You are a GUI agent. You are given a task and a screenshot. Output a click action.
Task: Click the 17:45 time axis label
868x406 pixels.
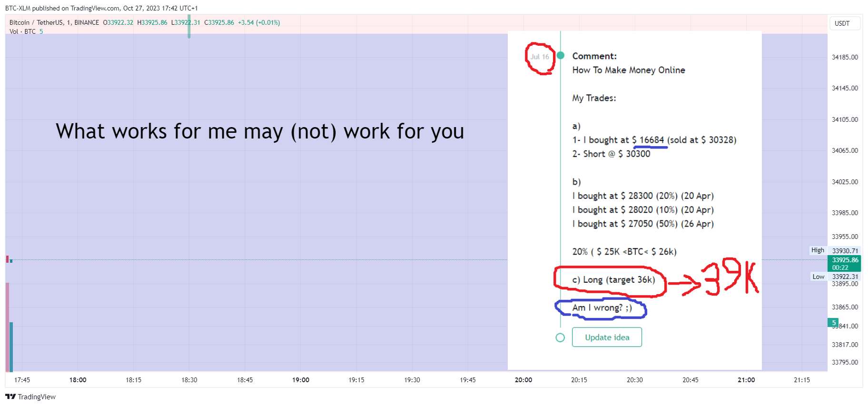pos(22,380)
